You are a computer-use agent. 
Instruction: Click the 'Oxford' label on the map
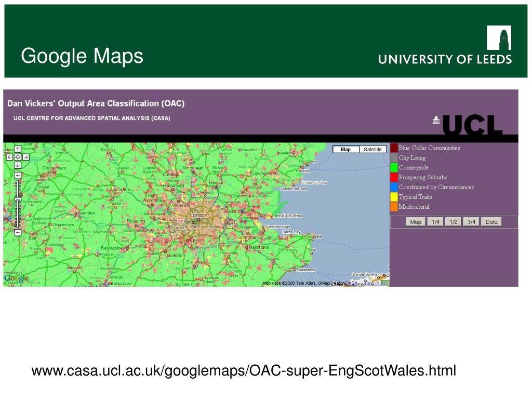124,190
